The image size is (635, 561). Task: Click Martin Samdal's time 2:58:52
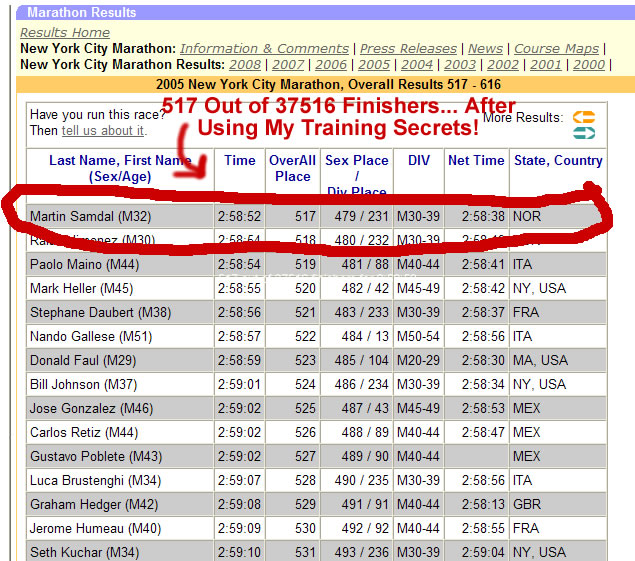[239, 216]
